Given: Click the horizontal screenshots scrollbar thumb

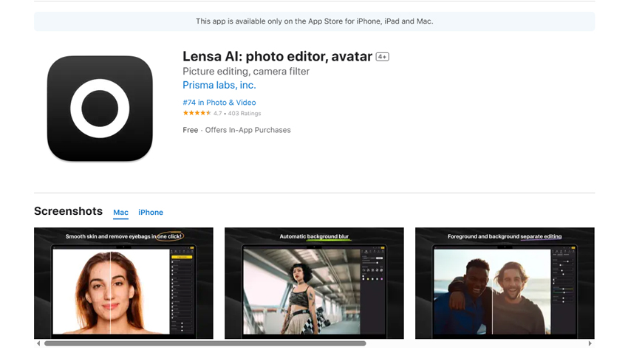Looking at the screenshot, I should (205, 343).
